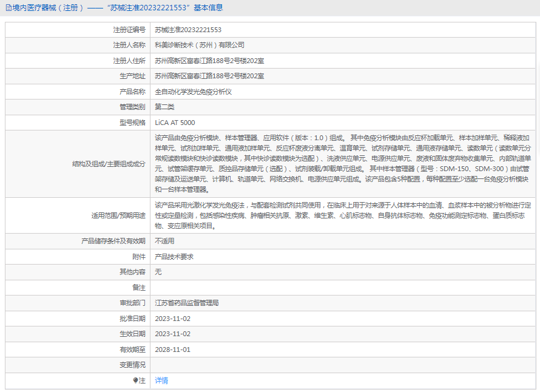
Task: Click the registrant name 科美诊断技术（苏州）有限公司
Action: [200, 45]
